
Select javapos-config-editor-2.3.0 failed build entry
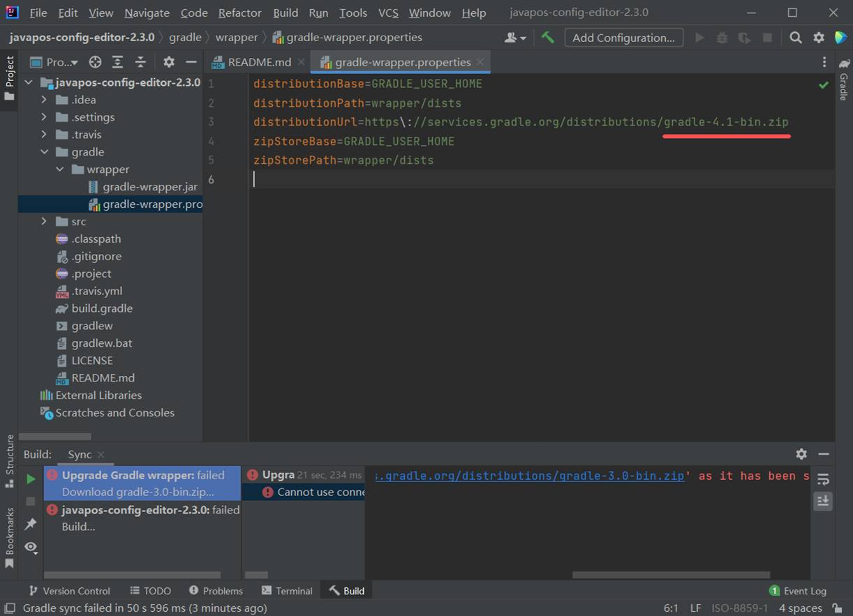(x=142, y=518)
